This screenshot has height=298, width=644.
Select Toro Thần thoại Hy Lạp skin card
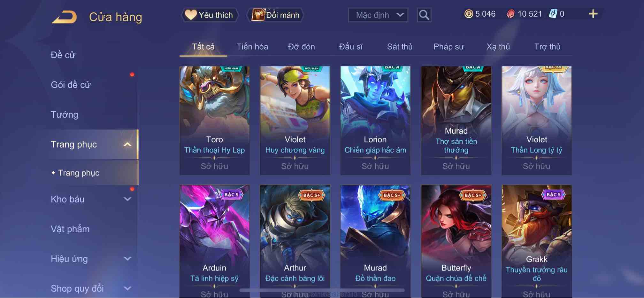(x=214, y=121)
